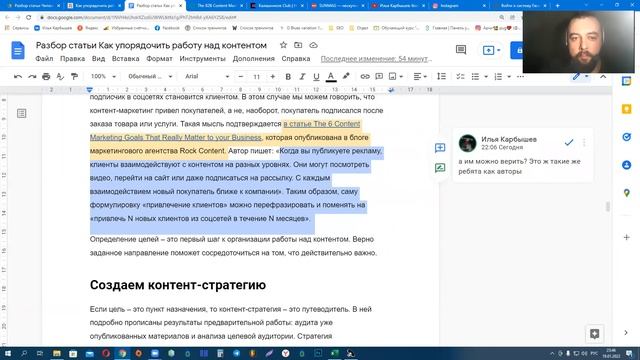Open the Справка menu
The image size is (640, 360).
(x=296, y=59)
